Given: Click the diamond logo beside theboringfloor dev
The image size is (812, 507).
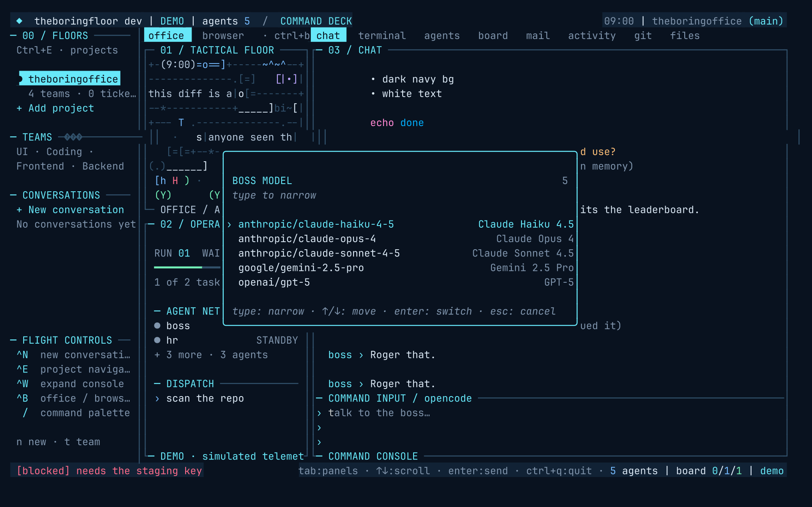Looking at the screenshot, I should click(x=19, y=21).
